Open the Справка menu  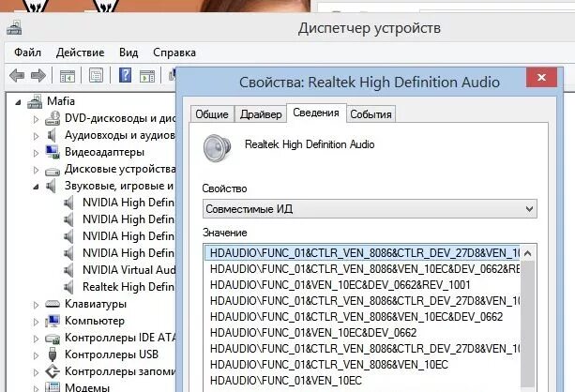pos(174,53)
